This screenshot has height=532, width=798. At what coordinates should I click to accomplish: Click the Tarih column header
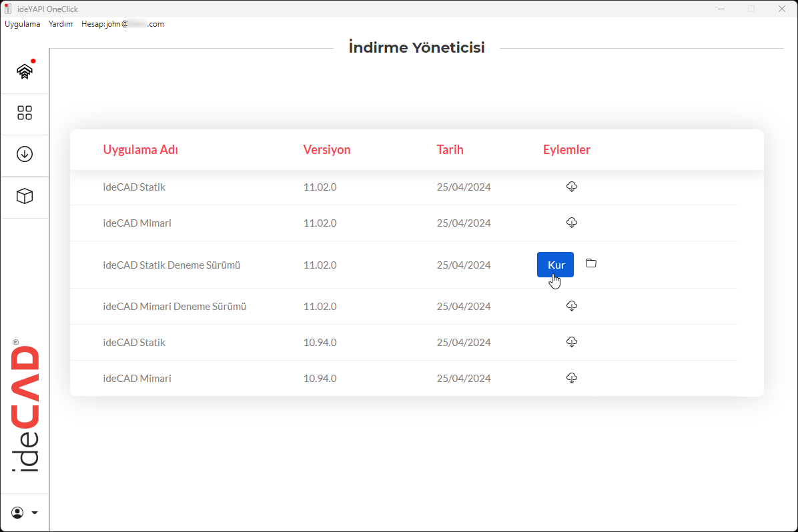pos(450,150)
